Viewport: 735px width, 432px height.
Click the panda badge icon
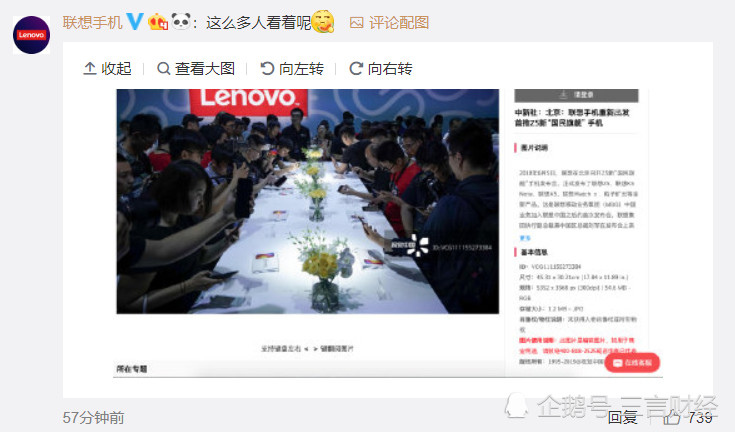click(x=181, y=22)
